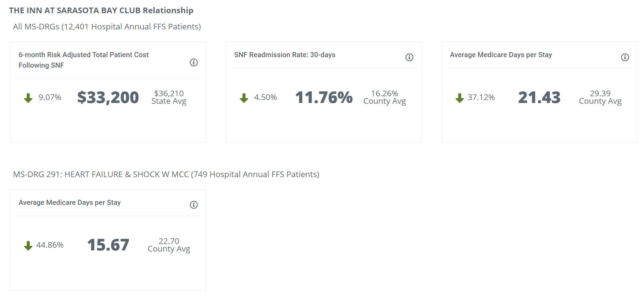Screen dimensions: 644x296
Task: Click the 16.26% County Avg figure
Action: (385, 97)
